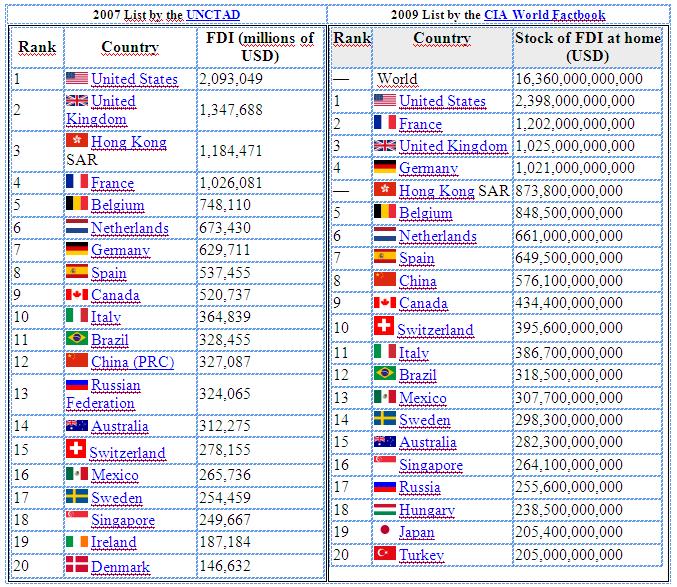Click the Turkish flag beside Turkey

click(x=385, y=553)
